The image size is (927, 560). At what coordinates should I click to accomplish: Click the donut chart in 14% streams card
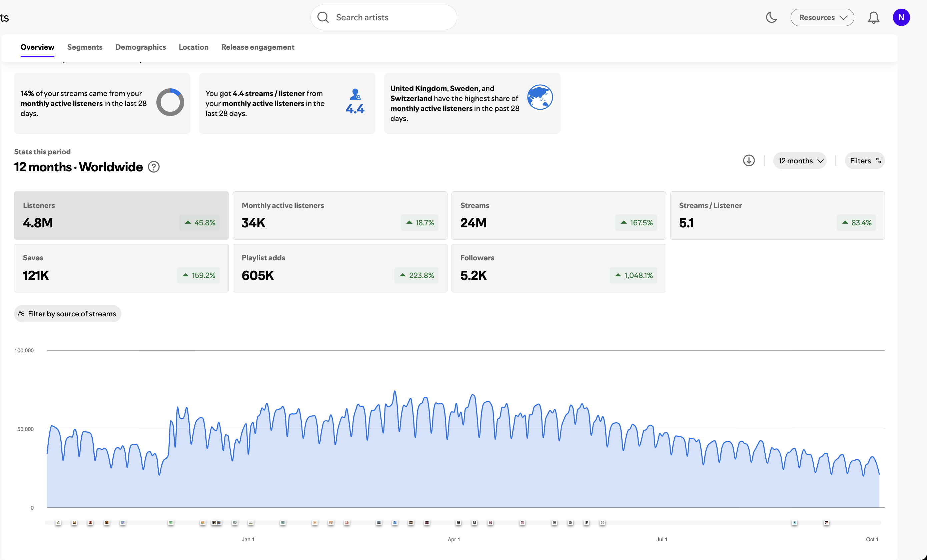click(170, 102)
